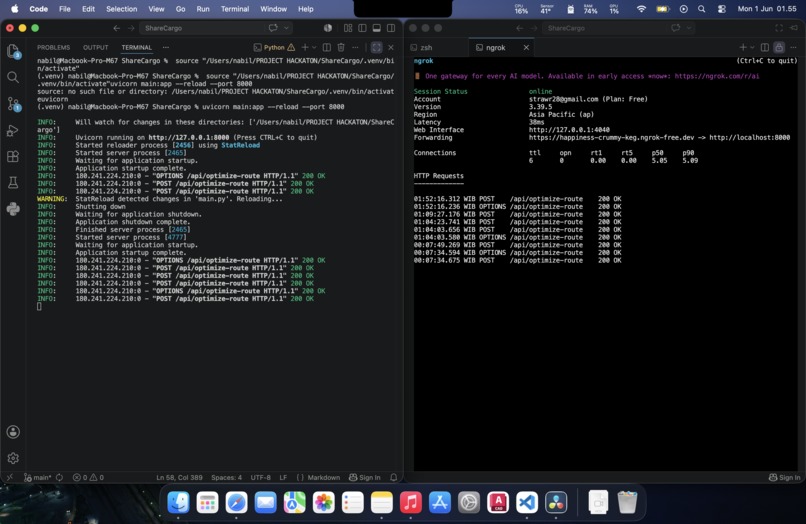Open the Run menu
This screenshot has height=524, width=806.
pos(203,9)
